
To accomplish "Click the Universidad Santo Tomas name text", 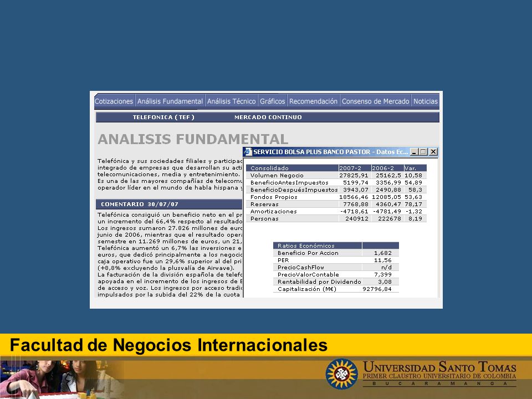I will click(x=439, y=367).
